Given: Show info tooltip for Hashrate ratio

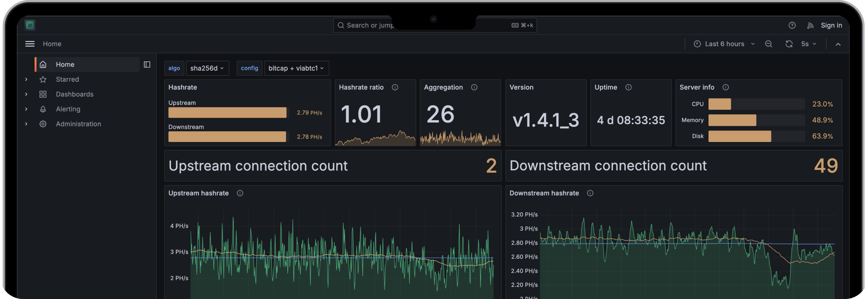Looking at the screenshot, I should coord(395,88).
